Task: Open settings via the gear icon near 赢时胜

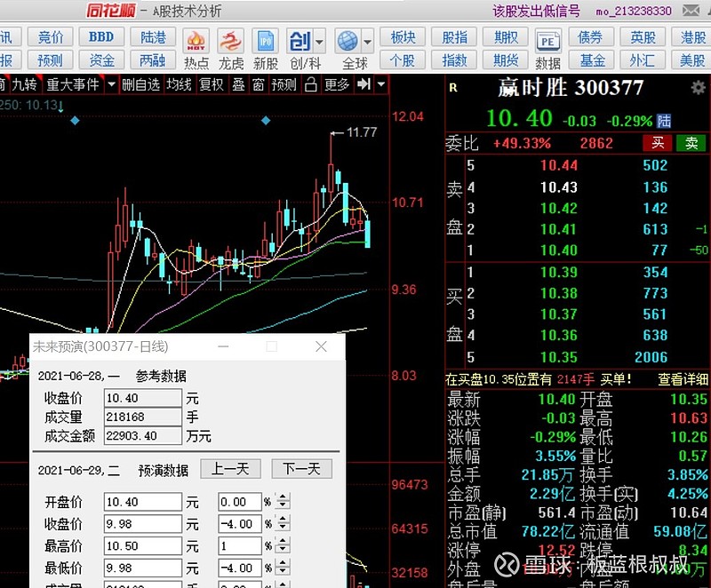Action: [699, 86]
